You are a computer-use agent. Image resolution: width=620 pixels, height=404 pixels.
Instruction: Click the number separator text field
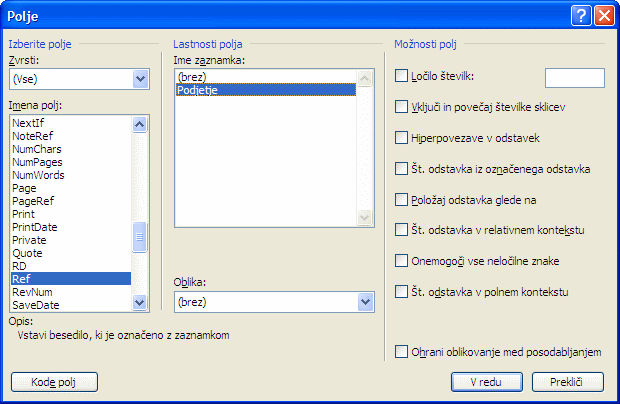coord(574,78)
